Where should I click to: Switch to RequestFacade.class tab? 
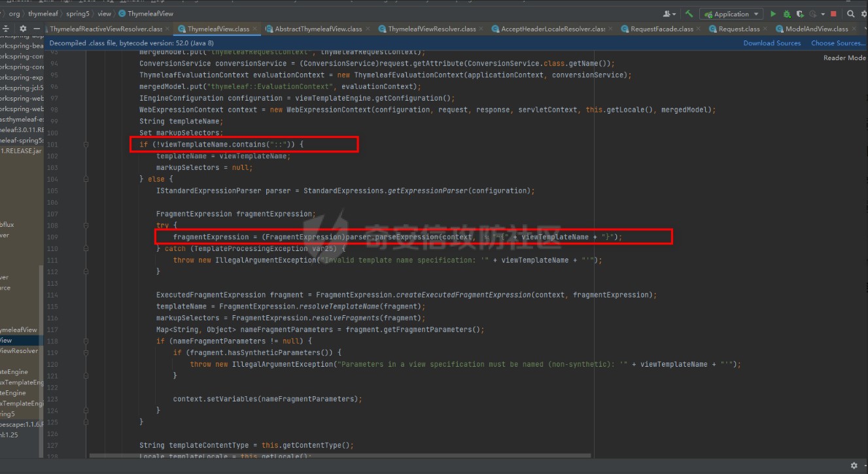pos(662,29)
